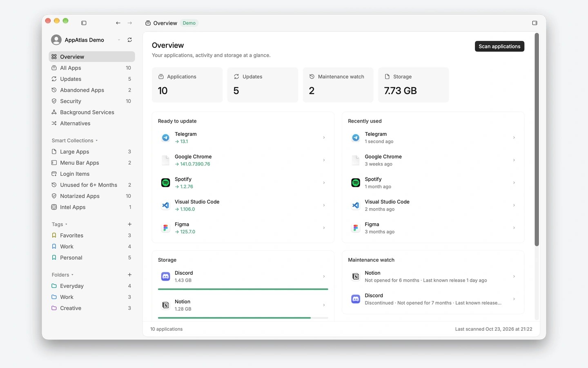Viewport: 588px width, 368px height.
Task: Select the Intel Apps collection
Action: (x=92, y=207)
